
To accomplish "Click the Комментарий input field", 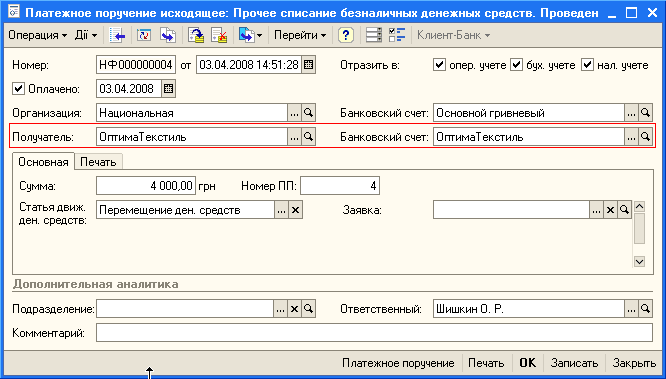I will (x=374, y=333).
